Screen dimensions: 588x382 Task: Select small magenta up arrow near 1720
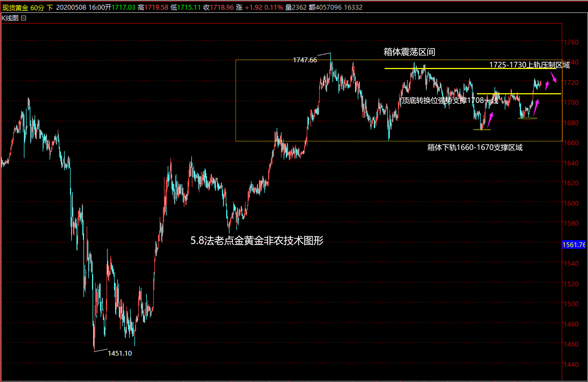pos(547,85)
